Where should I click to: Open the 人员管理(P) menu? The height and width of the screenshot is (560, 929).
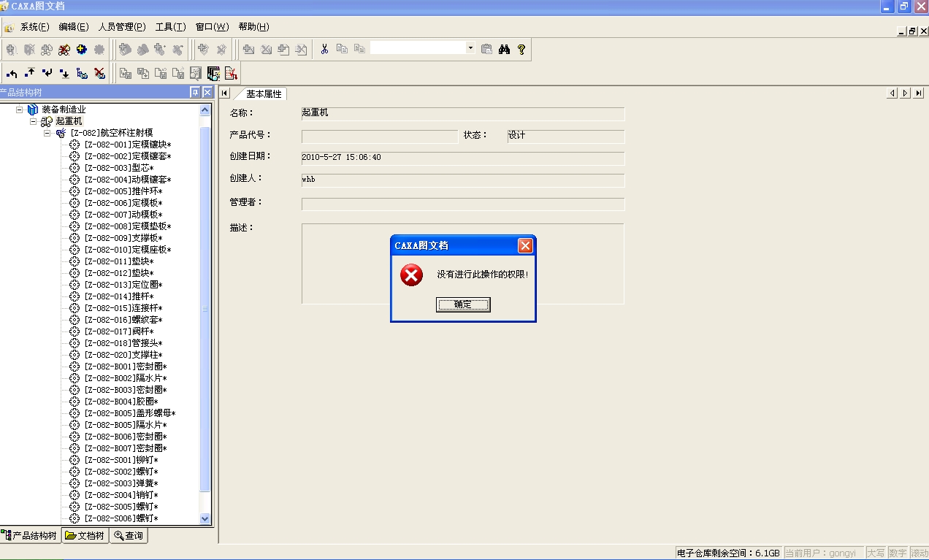[122, 27]
